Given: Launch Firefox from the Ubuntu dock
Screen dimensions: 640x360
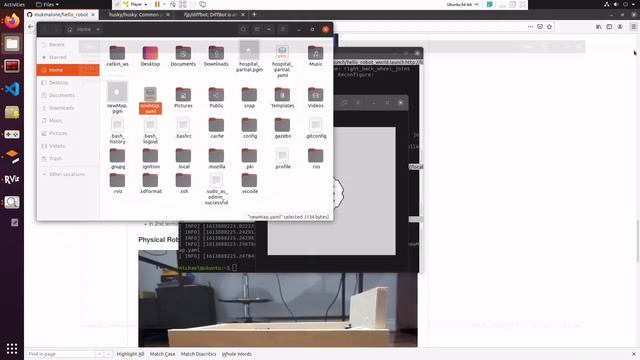Looking at the screenshot, I should pyautogui.click(x=12, y=21).
